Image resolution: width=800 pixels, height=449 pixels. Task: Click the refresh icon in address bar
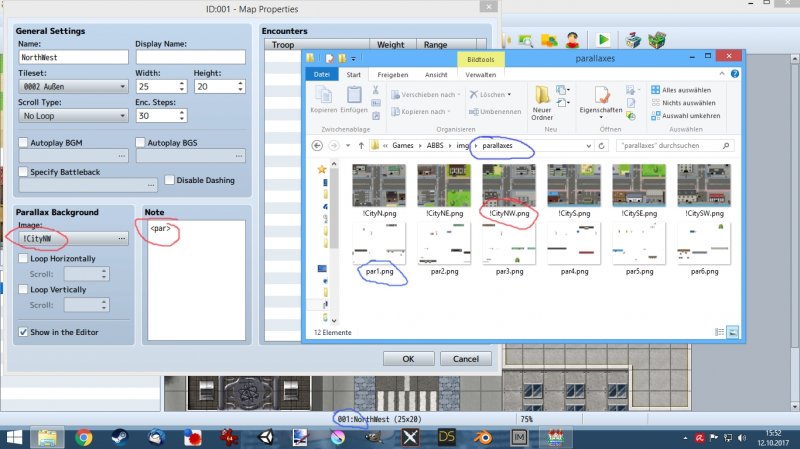click(602, 146)
